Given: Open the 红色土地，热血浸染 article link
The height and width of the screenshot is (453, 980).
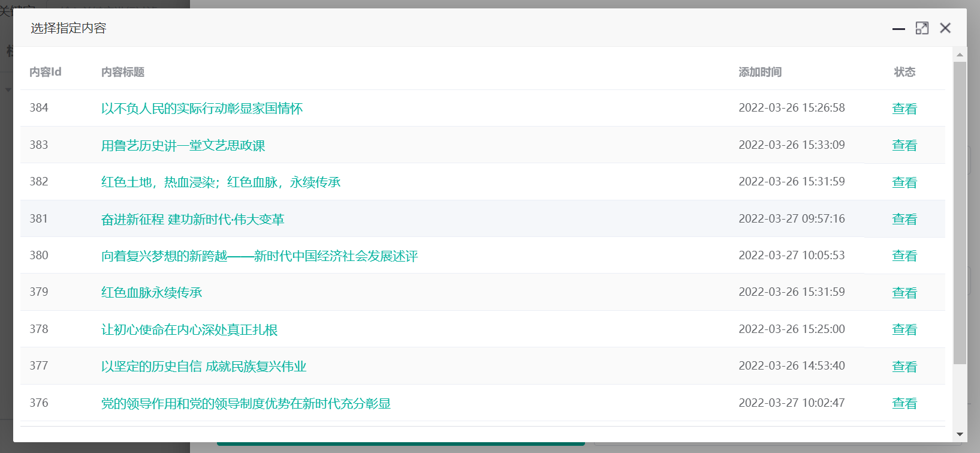Looking at the screenshot, I should click(221, 182).
